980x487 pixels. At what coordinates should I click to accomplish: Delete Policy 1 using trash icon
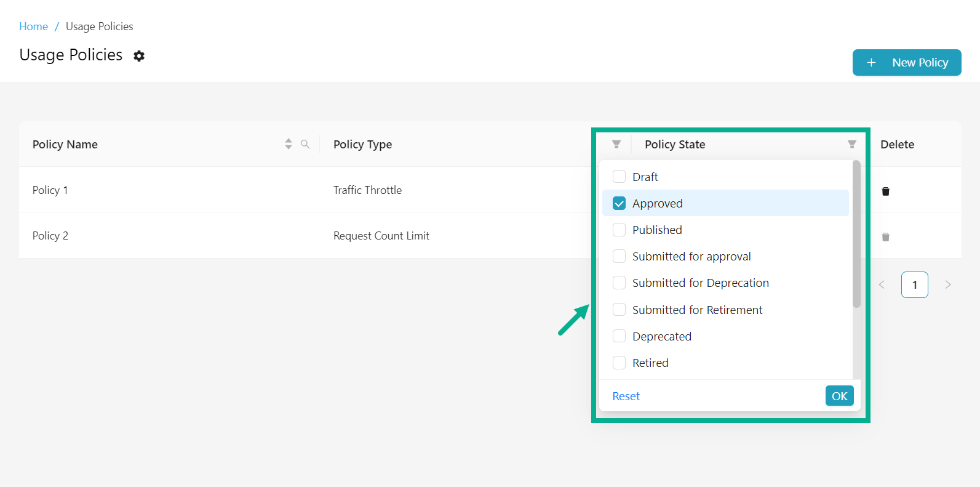pyautogui.click(x=885, y=191)
